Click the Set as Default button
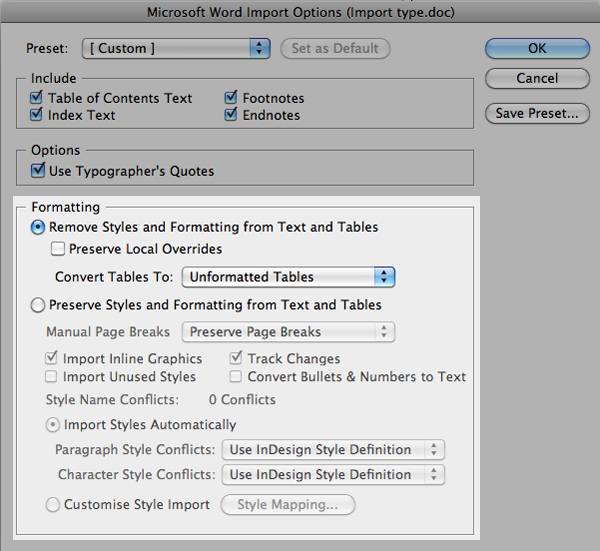The image size is (600, 551). pyautogui.click(x=335, y=48)
